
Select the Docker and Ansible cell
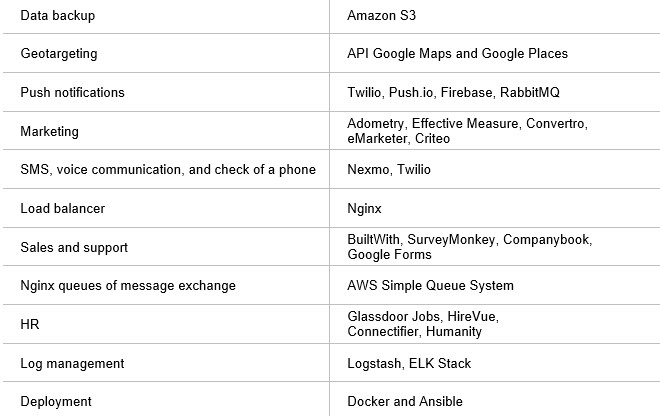(405, 401)
